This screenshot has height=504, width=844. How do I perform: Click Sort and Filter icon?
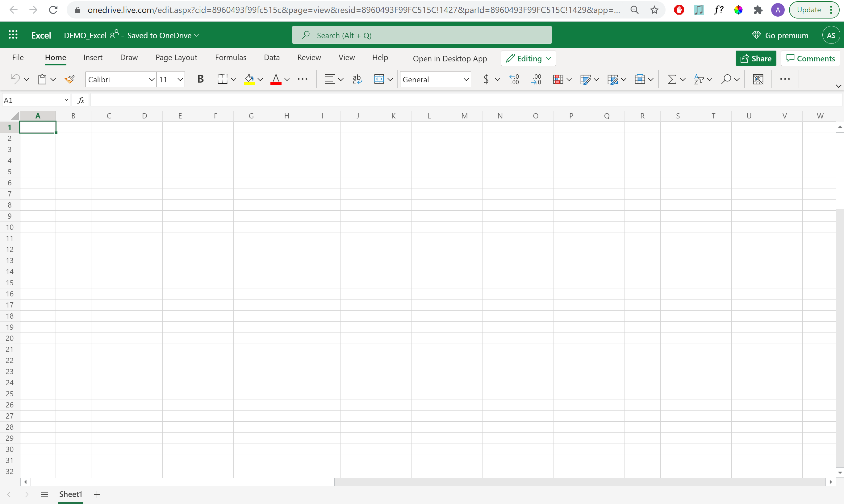[x=699, y=79]
